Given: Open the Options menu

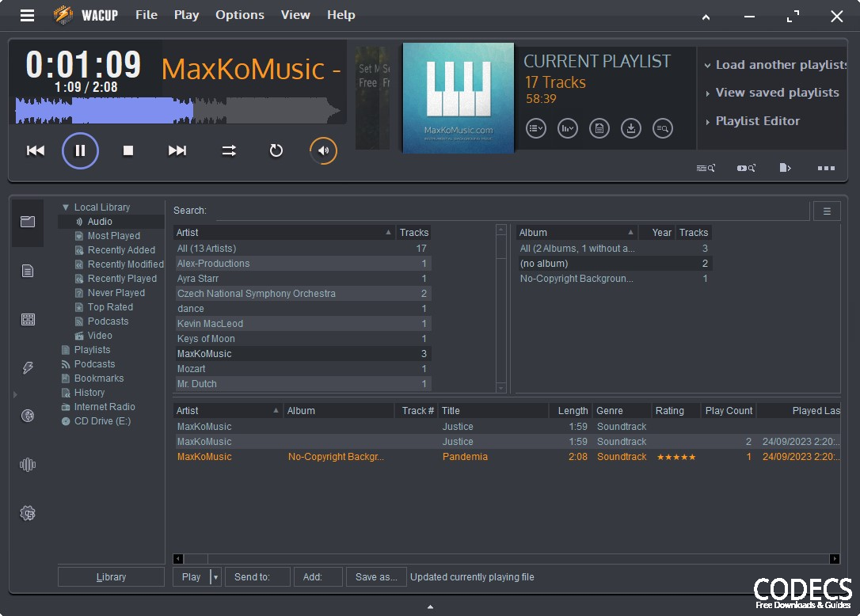Looking at the screenshot, I should click(240, 15).
